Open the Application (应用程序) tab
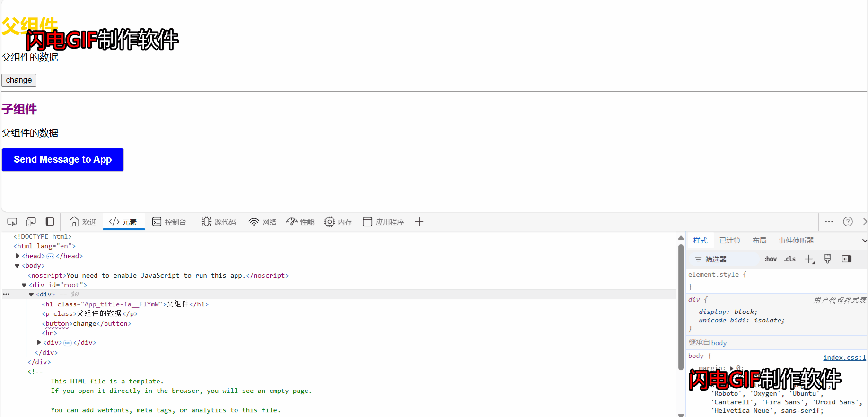Screen dimensions: 868x417 tap(384, 222)
